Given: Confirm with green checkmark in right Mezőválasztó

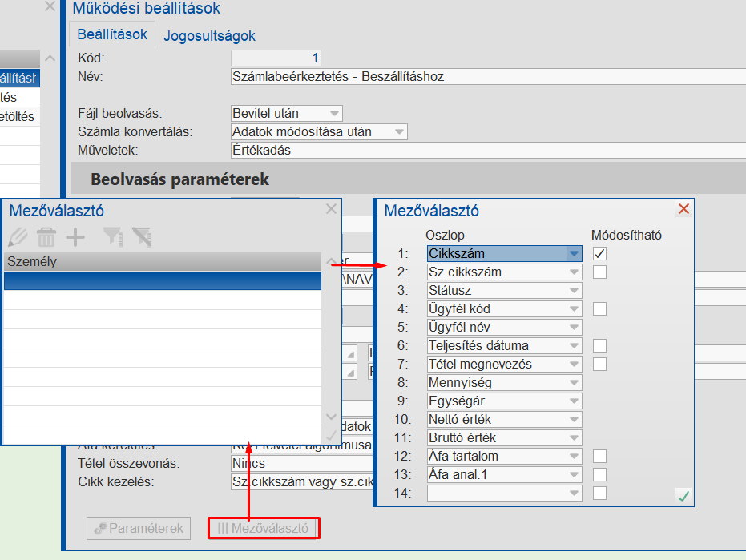Looking at the screenshot, I should [x=683, y=496].
